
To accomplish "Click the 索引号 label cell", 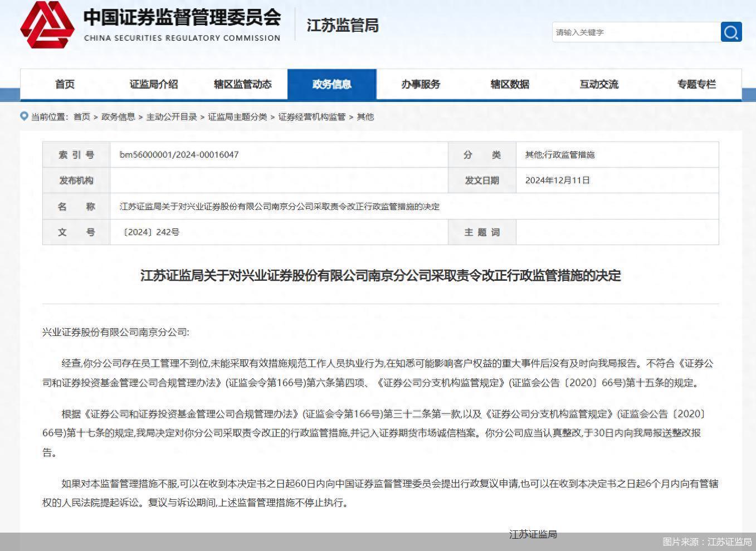I will coord(76,154).
